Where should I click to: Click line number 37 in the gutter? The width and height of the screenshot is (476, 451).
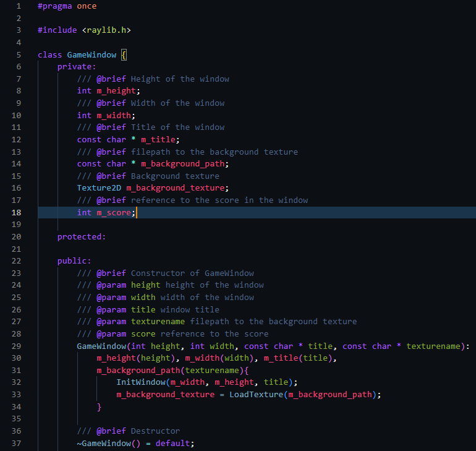[x=17, y=444]
